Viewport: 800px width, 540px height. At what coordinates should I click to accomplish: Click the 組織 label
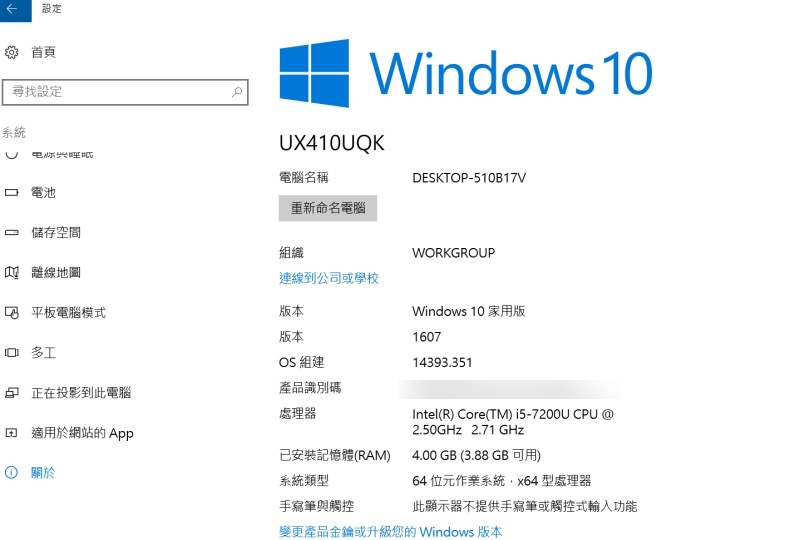[x=291, y=253]
